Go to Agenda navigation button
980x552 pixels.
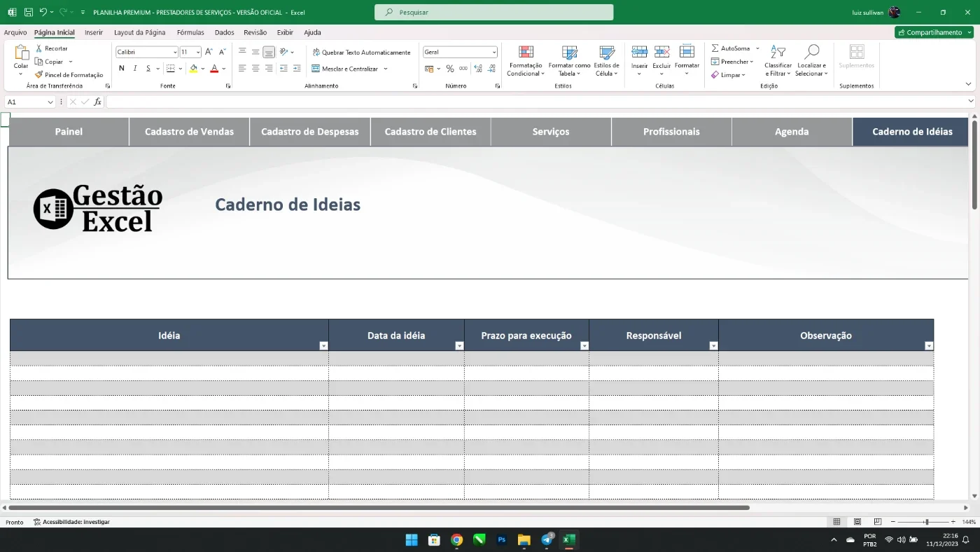click(792, 132)
